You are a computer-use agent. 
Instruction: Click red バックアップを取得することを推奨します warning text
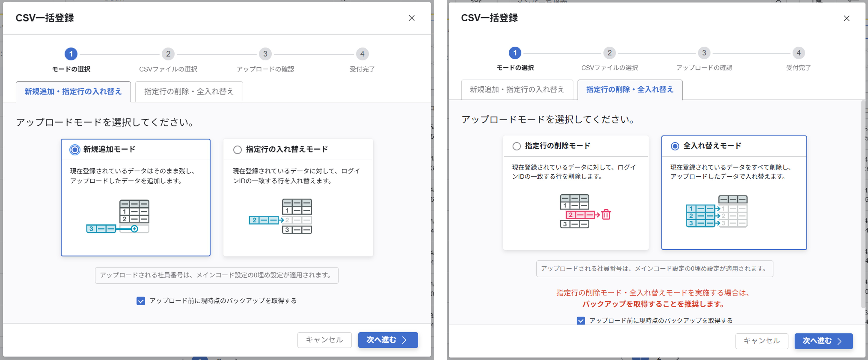654,304
